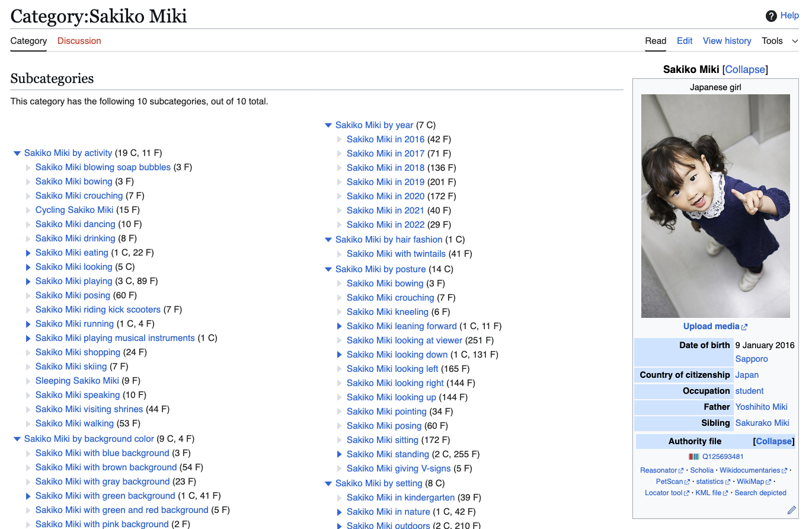This screenshot has width=812, height=529.
Task: Click the Sakiko Miki infobox photo
Action: point(715,206)
